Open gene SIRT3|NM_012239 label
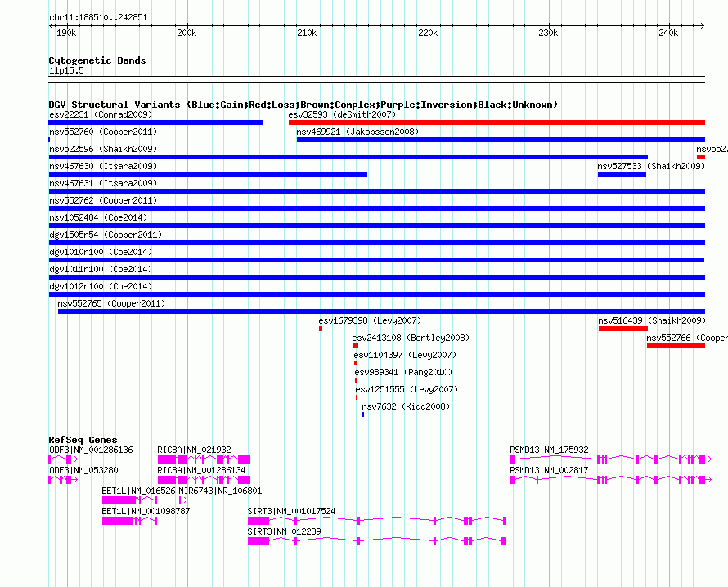This screenshot has width=728, height=587. pos(284,531)
